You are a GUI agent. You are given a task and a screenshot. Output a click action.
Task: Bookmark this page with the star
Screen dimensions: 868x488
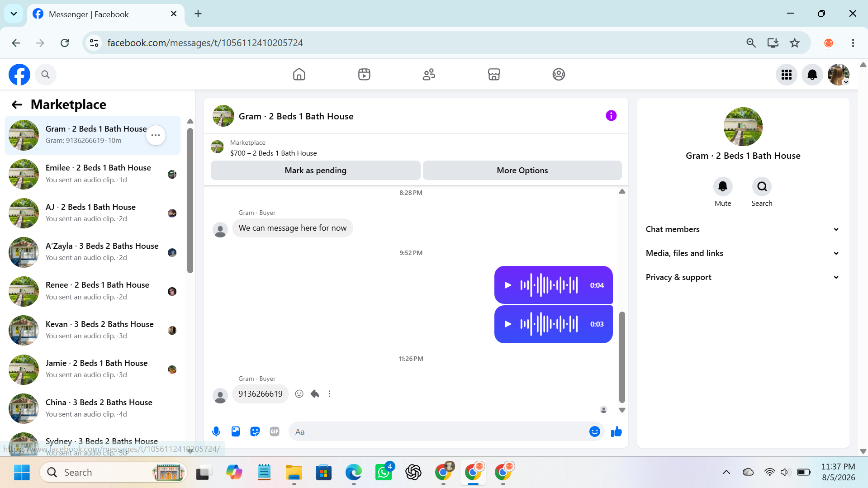point(795,43)
